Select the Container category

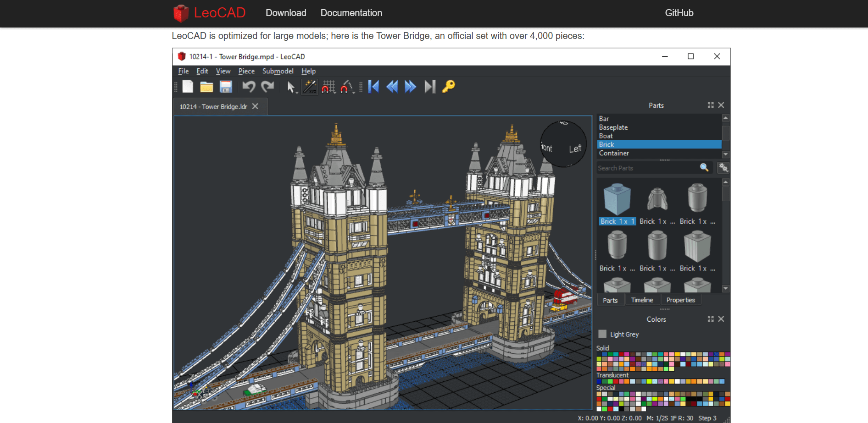pyautogui.click(x=659, y=153)
